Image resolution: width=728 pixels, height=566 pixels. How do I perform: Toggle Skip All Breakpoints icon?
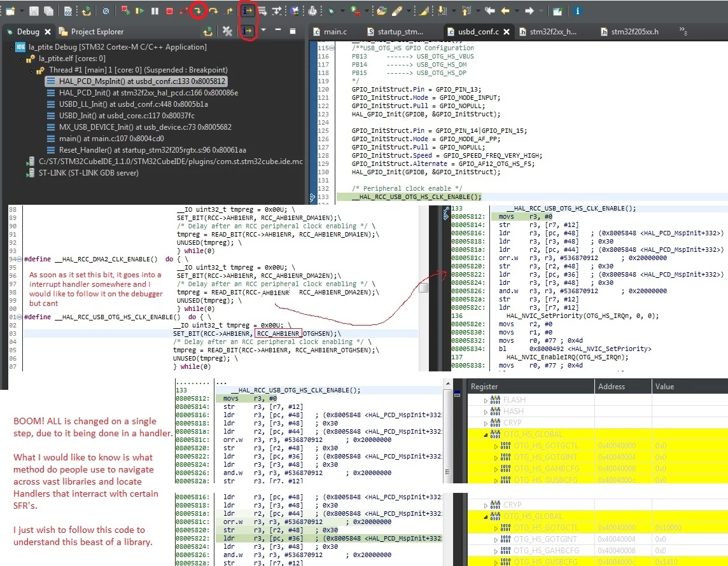point(106,11)
